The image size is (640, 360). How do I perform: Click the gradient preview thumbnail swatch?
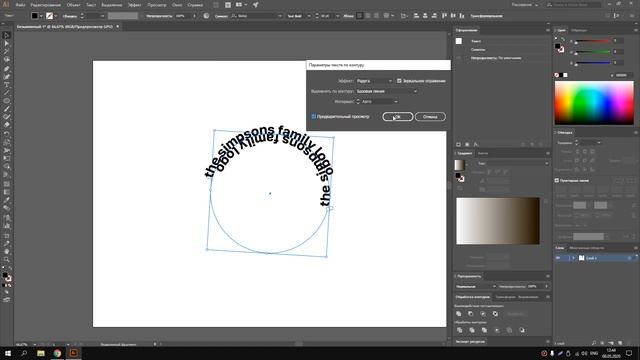point(459,164)
